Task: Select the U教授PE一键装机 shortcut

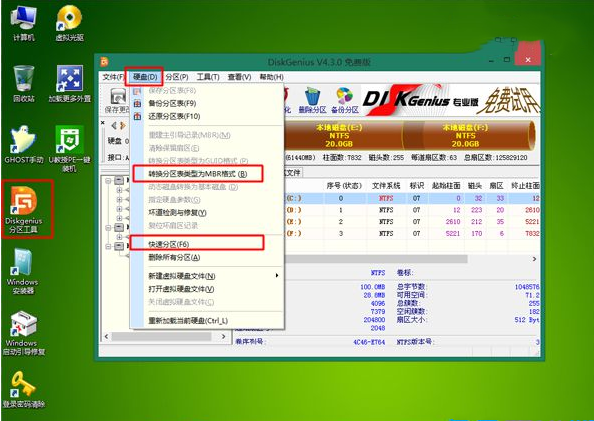Action: (70, 148)
